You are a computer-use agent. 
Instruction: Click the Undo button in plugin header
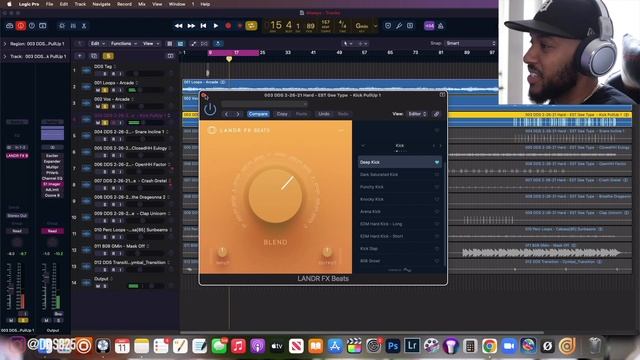click(x=324, y=114)
